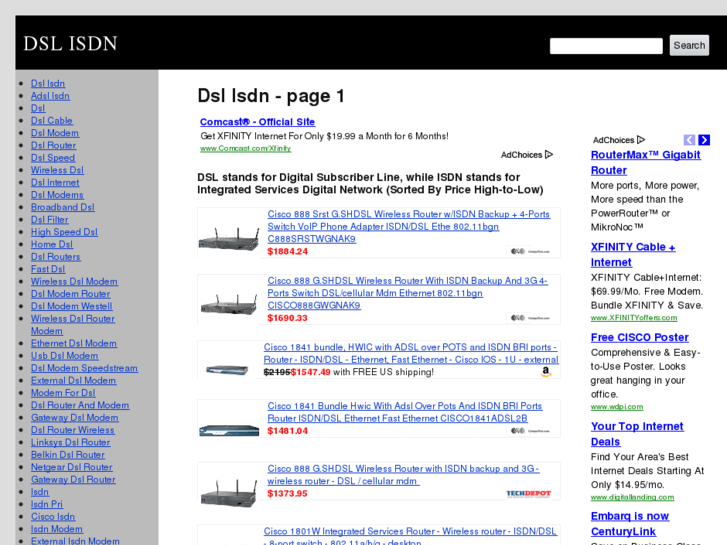This screenshot has height=545, width=727.
Task: Click the Search button
Action: [689, 45]
